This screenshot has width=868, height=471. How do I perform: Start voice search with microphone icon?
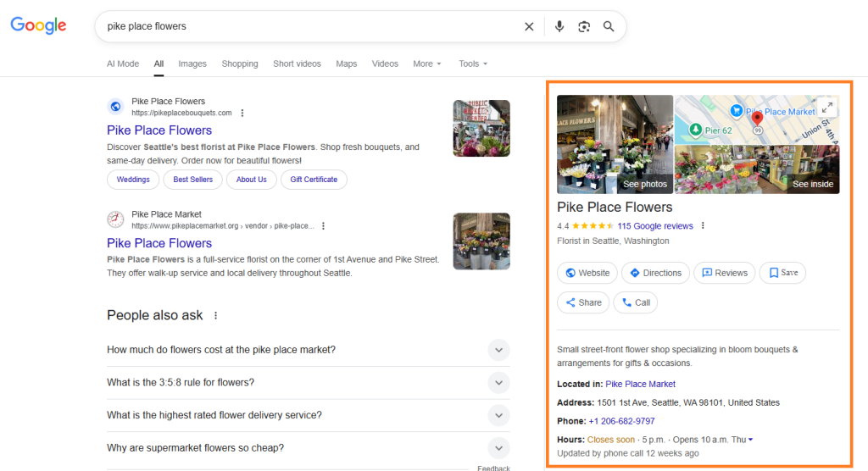[559, 26]
